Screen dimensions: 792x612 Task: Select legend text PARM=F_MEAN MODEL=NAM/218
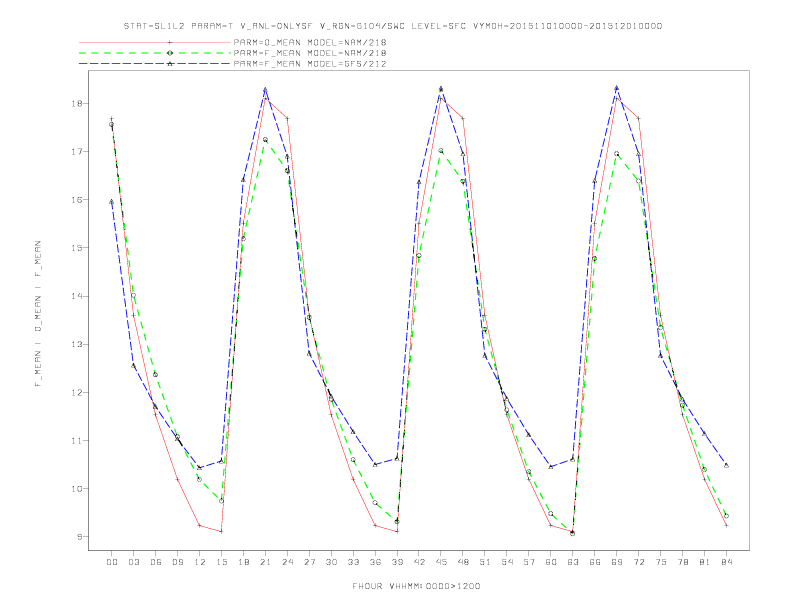310,53
